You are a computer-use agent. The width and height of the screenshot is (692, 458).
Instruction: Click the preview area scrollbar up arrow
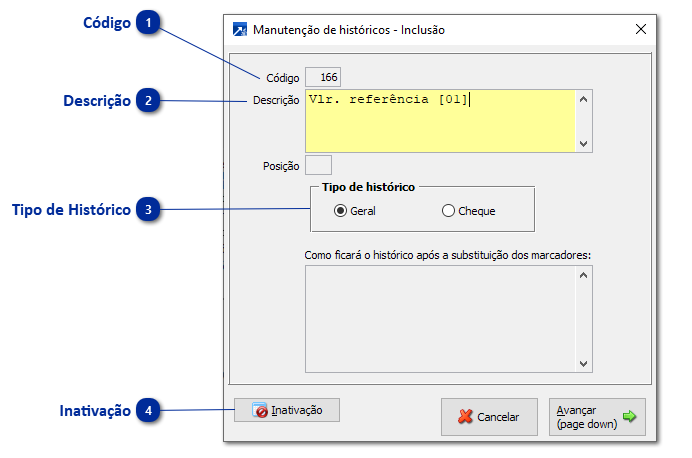pos(583,275)
